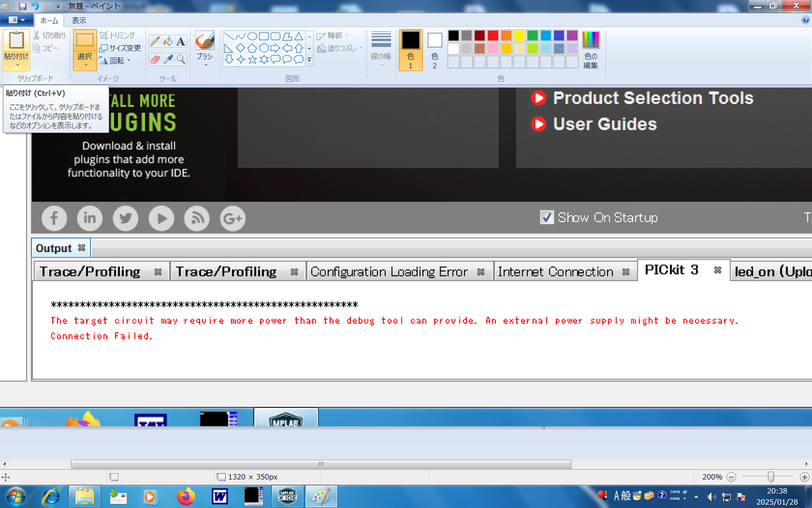The height and width of the screenshot is (508, 812).
Task: Click the zoom slider handle
Action: click(770, 477)
